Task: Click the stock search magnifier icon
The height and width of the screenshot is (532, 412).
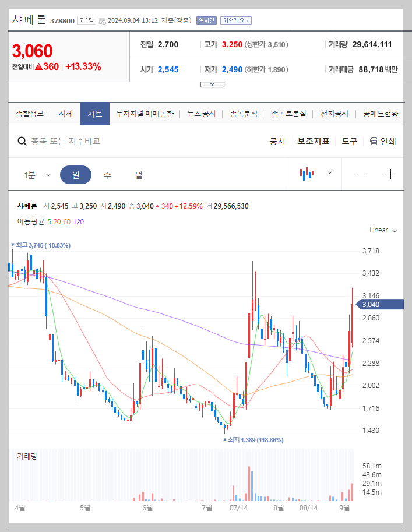Action: [22, 141]
